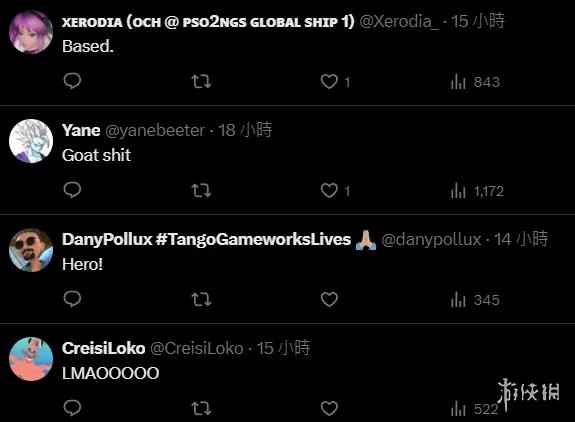Reply to Yane's "Goat shit" tweet
The image size is (575, 422).
[72, 190]
